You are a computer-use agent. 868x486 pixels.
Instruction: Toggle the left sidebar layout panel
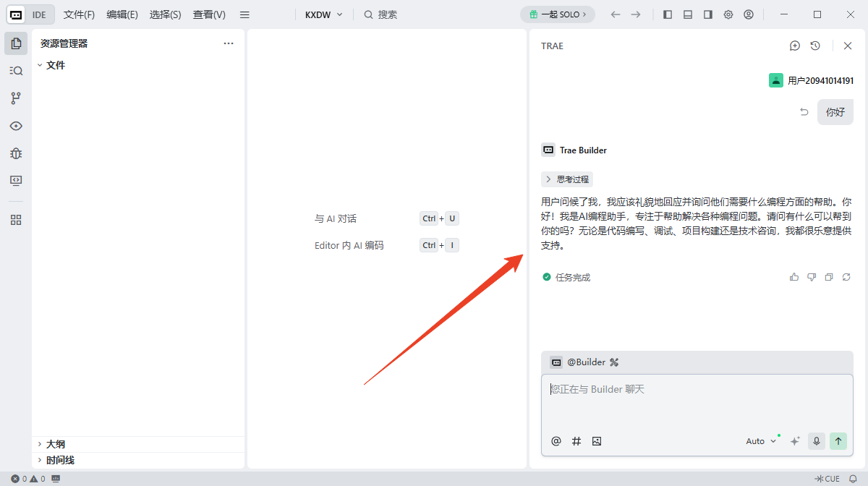click(667, 14)
